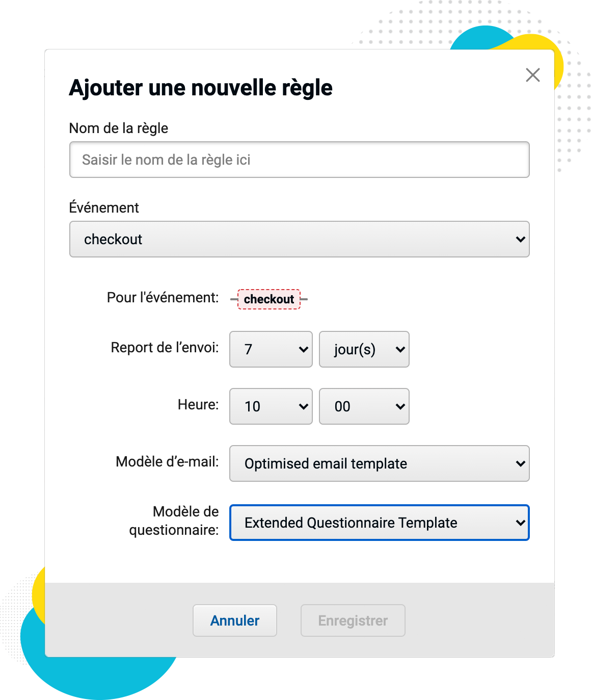Image resolution: width=591 pixels, height=700 pixels.
Task: Open the Extended Questionnaire Template dropdown
Action: point(380,523)
